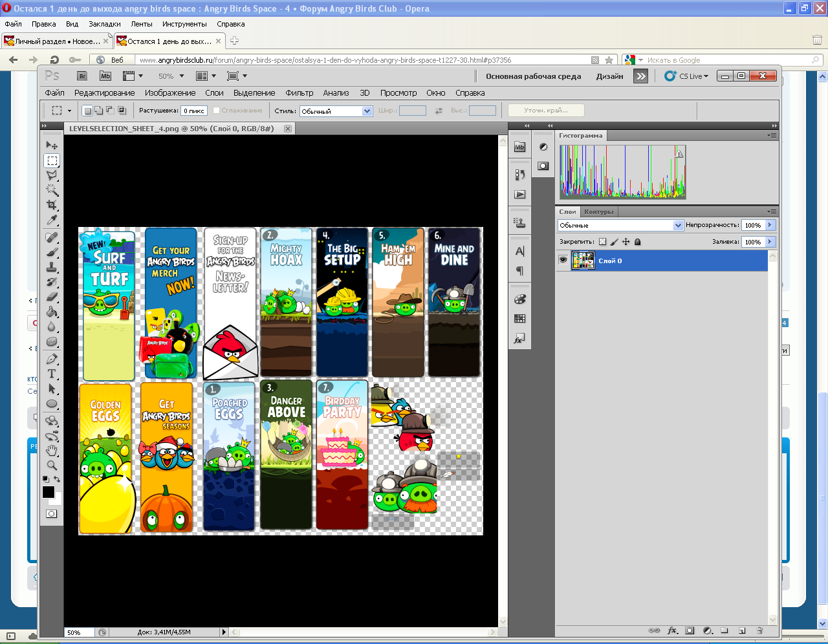828x644 pixels.
Task: Select the Blur tool
Action: click(52, 327)
